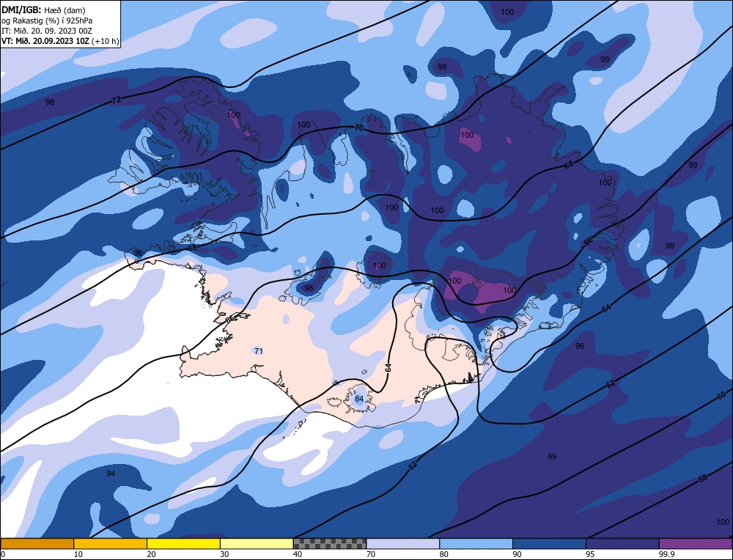Click the legend scale tick label '70' under the colorbar
The width and height of the screenshot is (733, 560).
(371, 554)
